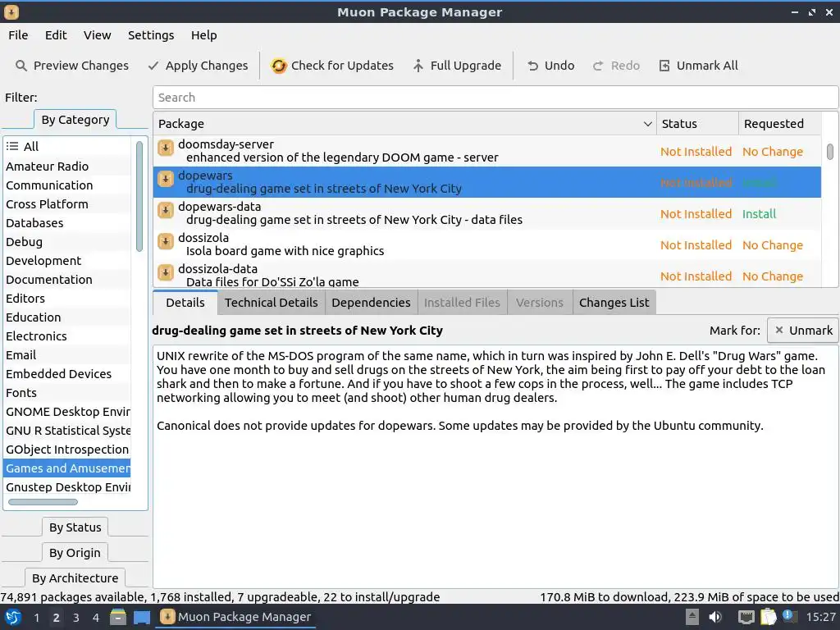Click the dopewars-data package icon
This screenshot has height=630, width=840.
point(166,210)
